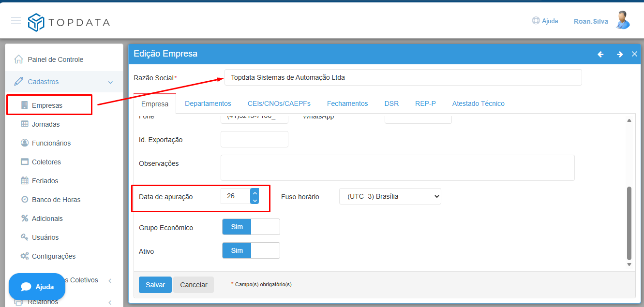644x307 pixels.
Task: Click the Data de apuração number field
Action: [236, 196]
